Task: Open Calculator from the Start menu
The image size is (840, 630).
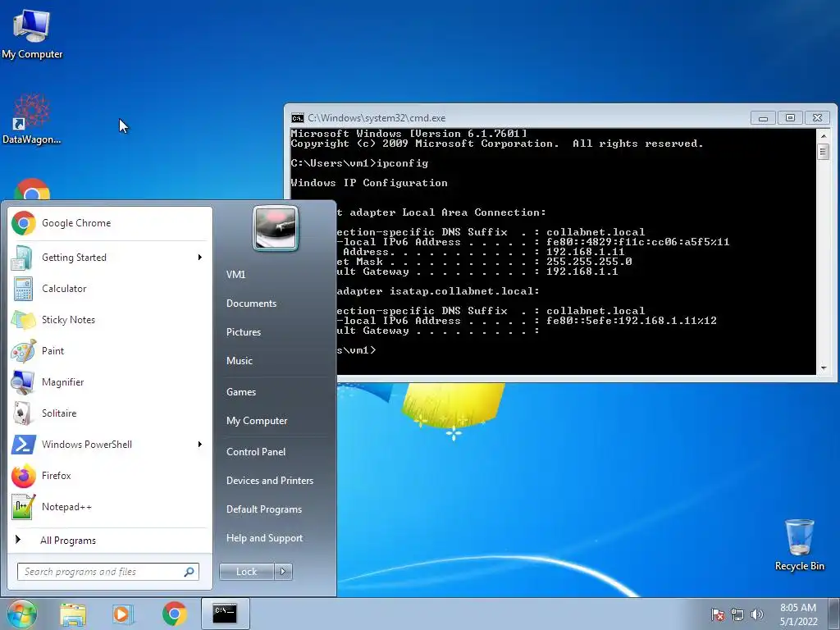Action: tap(110, 289)
